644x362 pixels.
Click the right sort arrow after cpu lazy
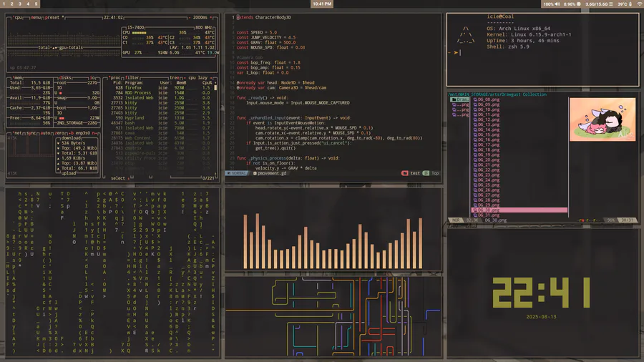point(211,77)
